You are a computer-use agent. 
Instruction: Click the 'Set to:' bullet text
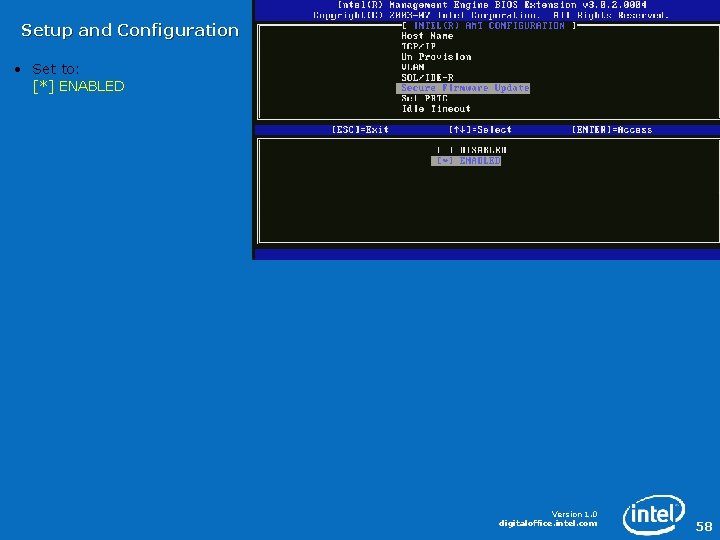[x=56, y=69]
